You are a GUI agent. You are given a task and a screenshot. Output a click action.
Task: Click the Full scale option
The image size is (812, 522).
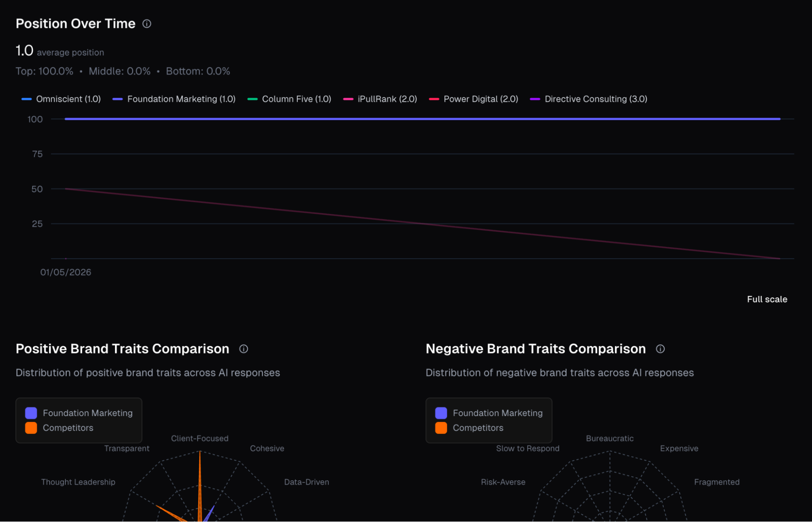pyautogui.click(x=767, y=299)
